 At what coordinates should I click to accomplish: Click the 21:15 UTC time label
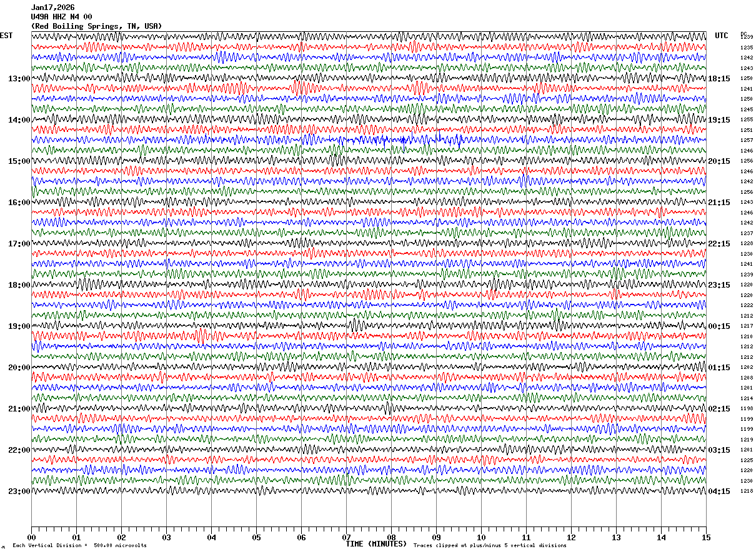click(x=719, y=203)
